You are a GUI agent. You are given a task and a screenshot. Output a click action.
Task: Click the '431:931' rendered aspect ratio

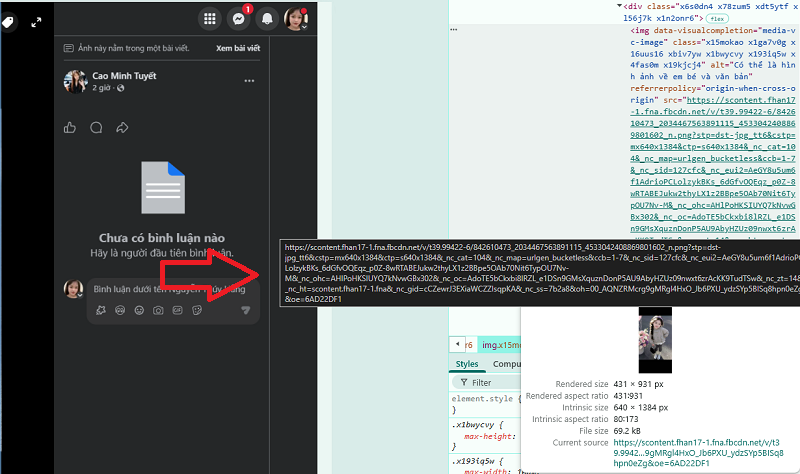(x=628, y=395)
